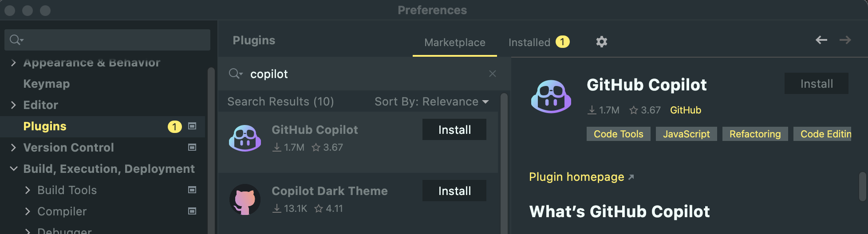Install GitHub Copilot from the details pane

click(817, 84)
